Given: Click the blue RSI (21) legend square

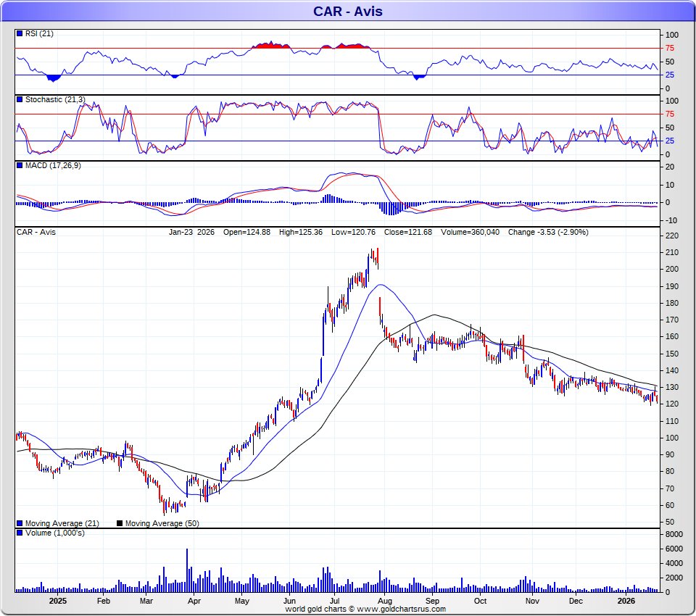Looking at the screenshot, I should point(20,34).
